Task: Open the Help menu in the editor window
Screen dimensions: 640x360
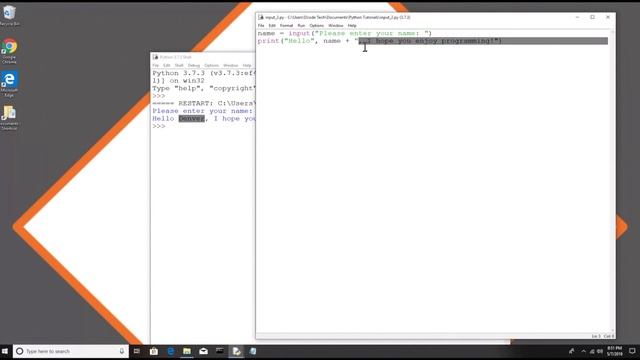Action: (x=352, y=25)
